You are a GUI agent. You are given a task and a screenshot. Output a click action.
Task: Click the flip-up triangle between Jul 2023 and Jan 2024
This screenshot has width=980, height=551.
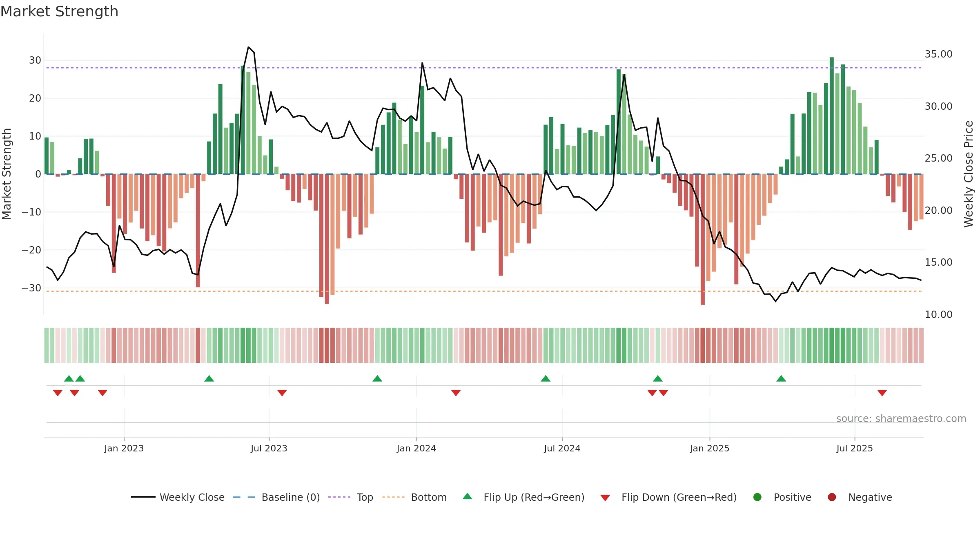377,378
